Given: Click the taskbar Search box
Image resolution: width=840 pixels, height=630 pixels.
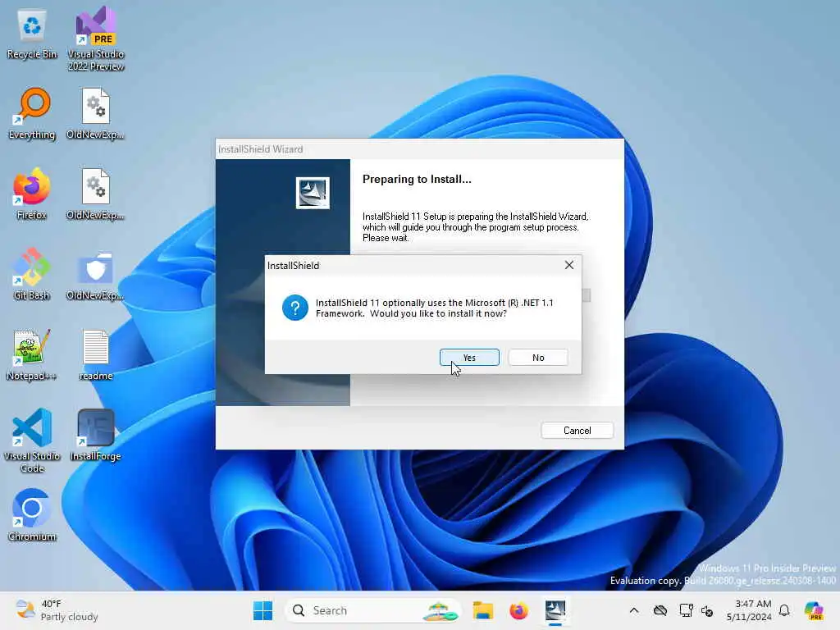Looking at the screenshot, I should tap(373, 610).
